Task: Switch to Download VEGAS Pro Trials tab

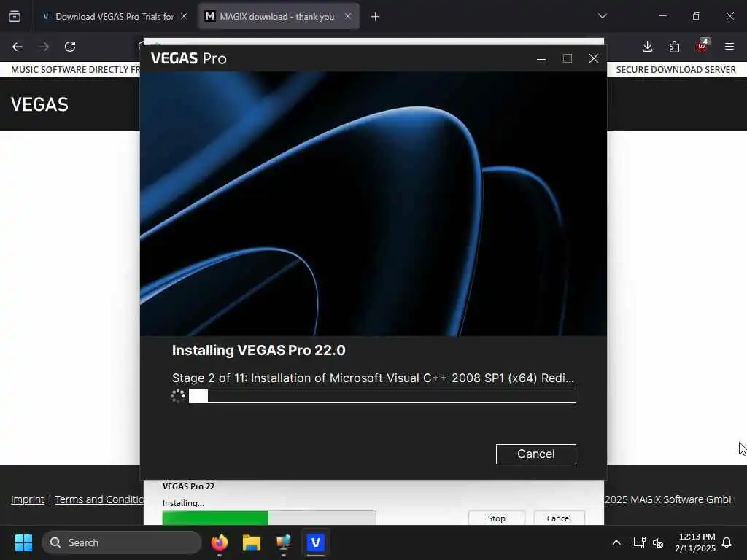Action: pos(115,17)
